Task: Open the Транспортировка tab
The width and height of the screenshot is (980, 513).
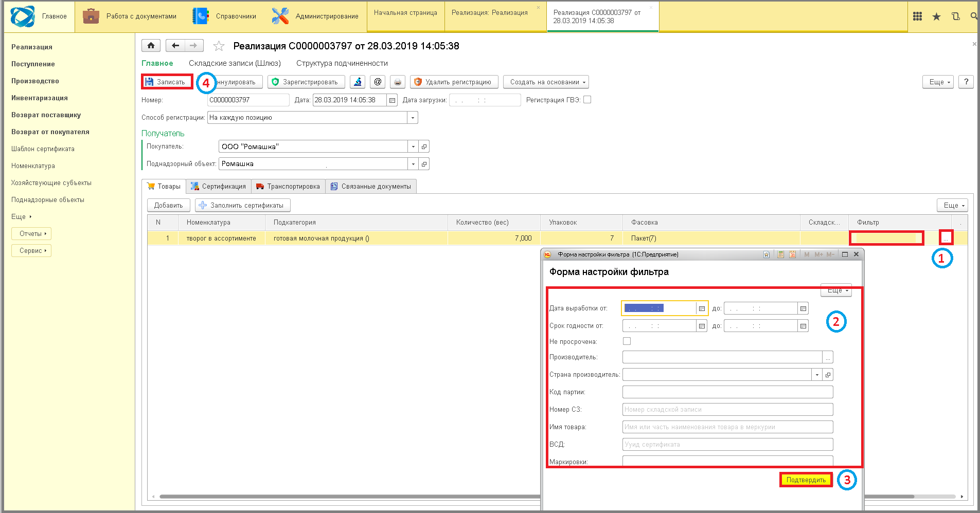Action: pos(288,186)
